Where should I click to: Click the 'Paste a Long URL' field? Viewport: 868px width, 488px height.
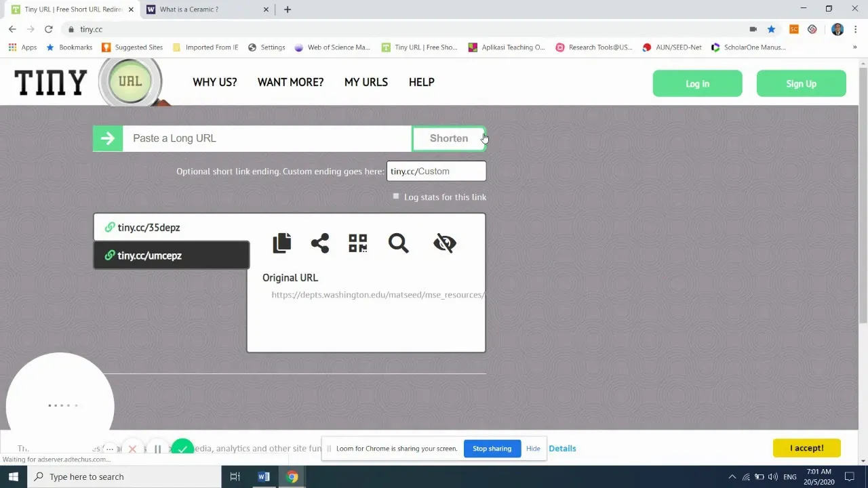(x=267, y=138)
